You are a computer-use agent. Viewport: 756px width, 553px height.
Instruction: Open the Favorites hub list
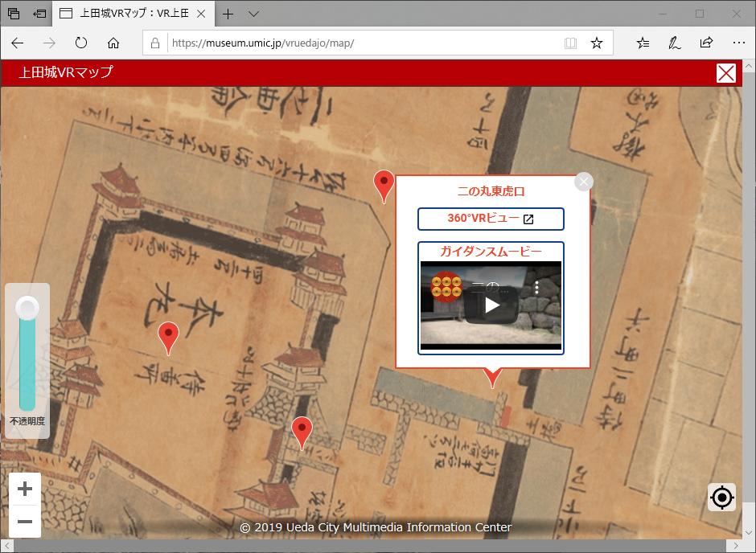pyautogui.click(x=643, y=43)
